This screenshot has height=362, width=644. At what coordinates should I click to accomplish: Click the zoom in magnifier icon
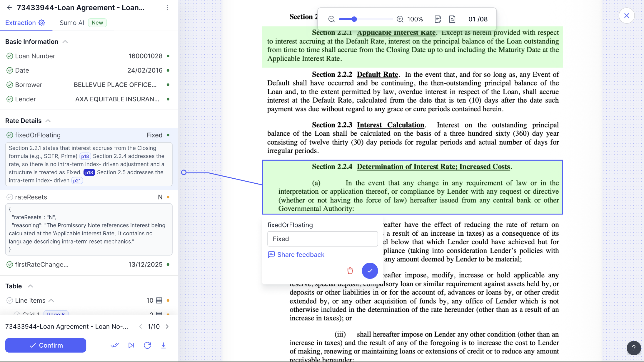coord(400,19)
